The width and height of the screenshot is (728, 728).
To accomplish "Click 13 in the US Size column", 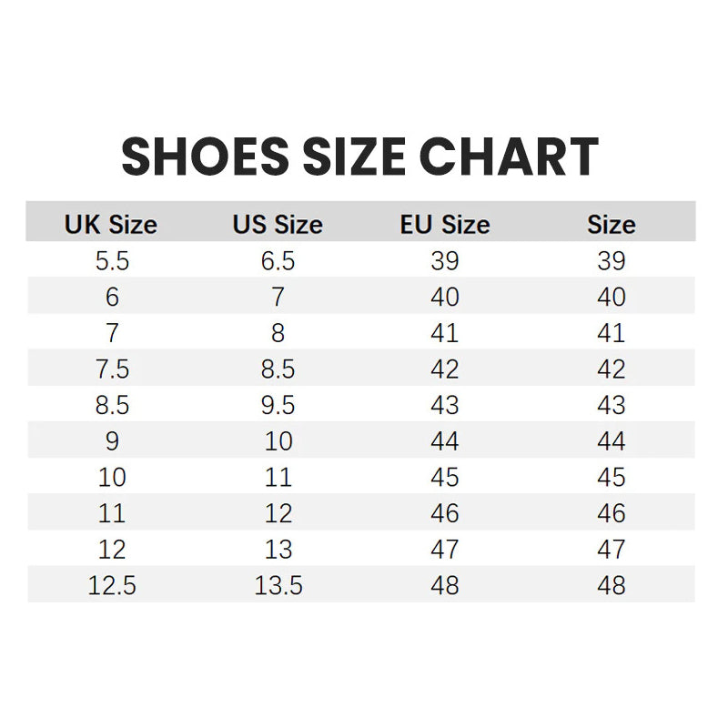I will coord(278,550).
